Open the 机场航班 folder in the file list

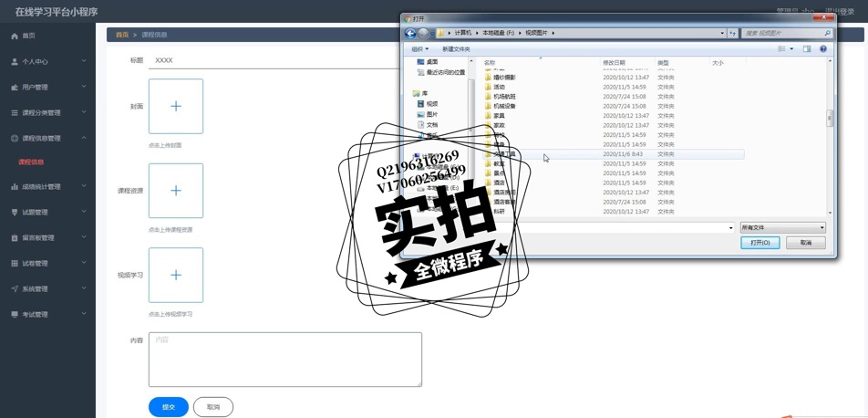coord(504,97)
